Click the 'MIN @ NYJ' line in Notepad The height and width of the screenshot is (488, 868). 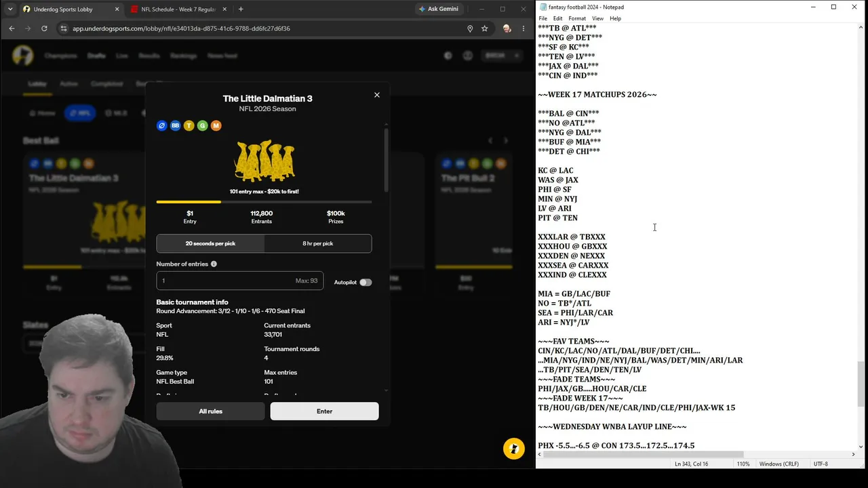(x=557, y=199)
